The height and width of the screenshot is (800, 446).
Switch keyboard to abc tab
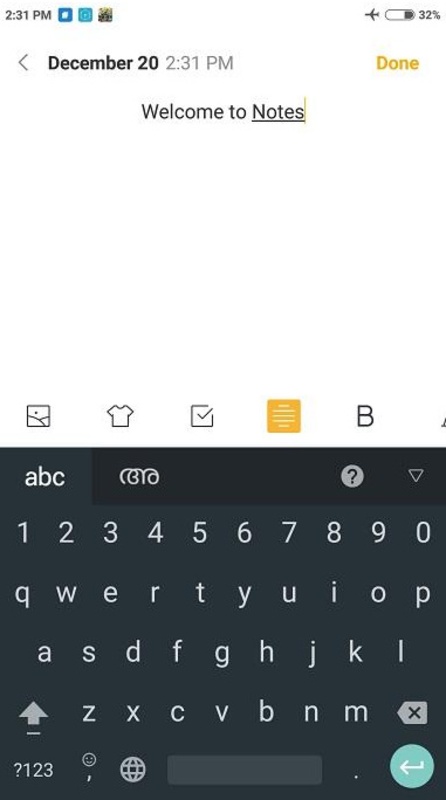click(45, 477)
